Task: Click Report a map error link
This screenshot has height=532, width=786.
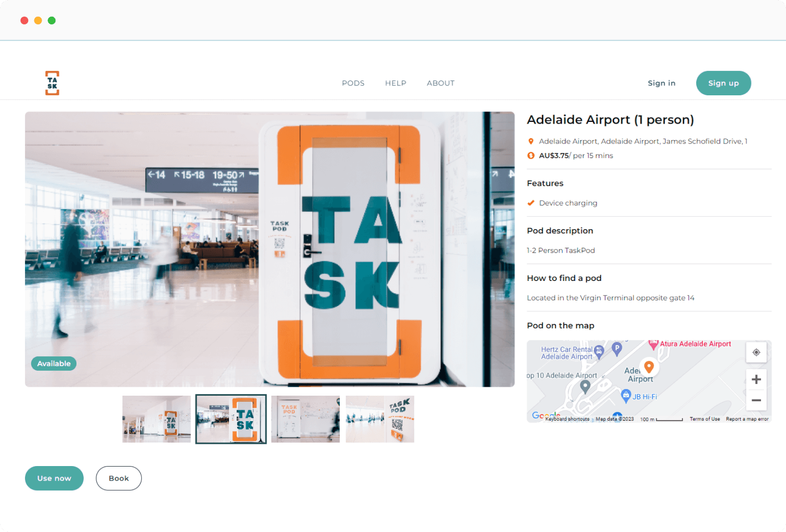Action: point(747,419)
